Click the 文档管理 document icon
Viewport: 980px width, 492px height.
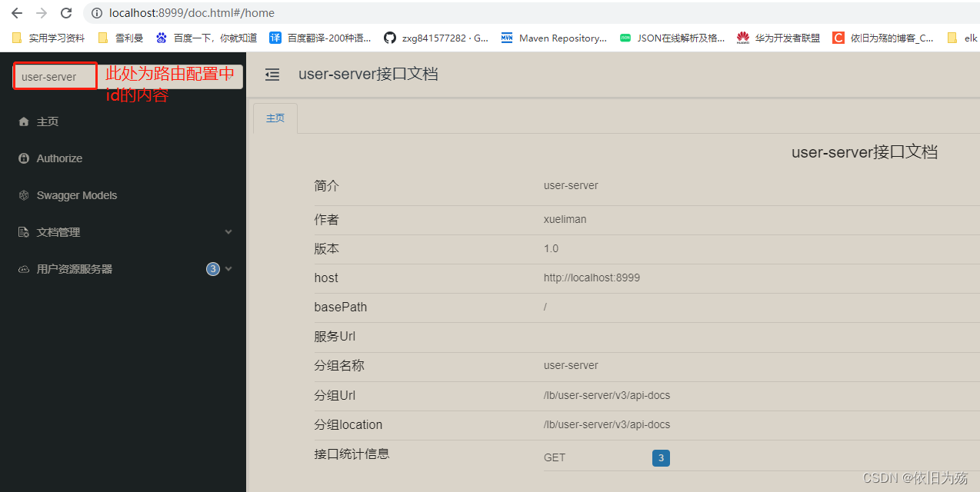(x=23, y=231)
